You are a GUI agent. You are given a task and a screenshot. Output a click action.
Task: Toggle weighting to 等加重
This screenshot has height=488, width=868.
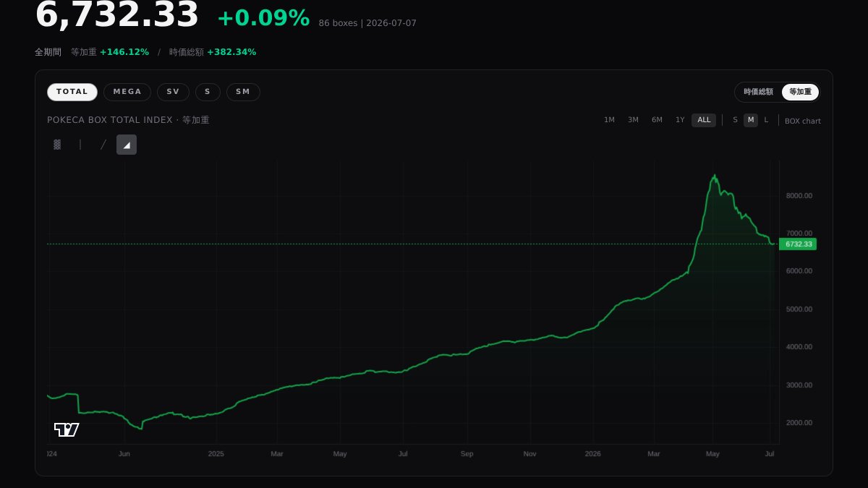click(x=800, y=92)
